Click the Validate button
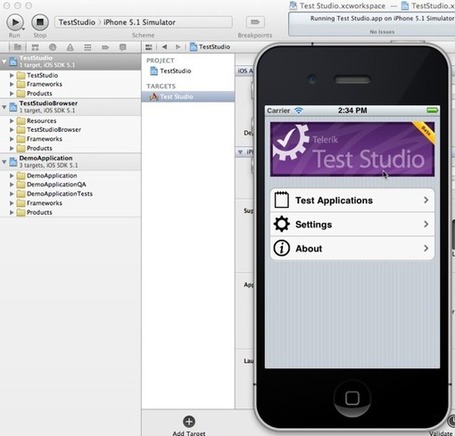 click(451, 421)
